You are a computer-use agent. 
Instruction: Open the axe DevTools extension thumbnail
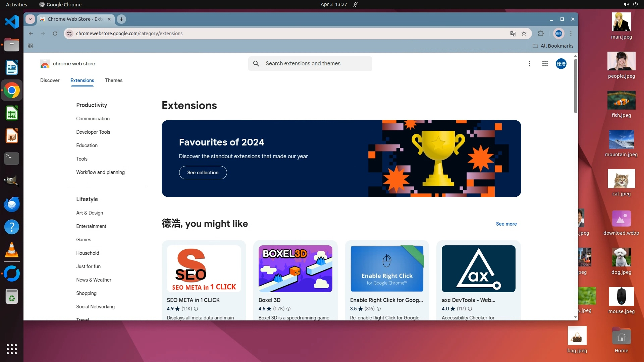(478, 269)
